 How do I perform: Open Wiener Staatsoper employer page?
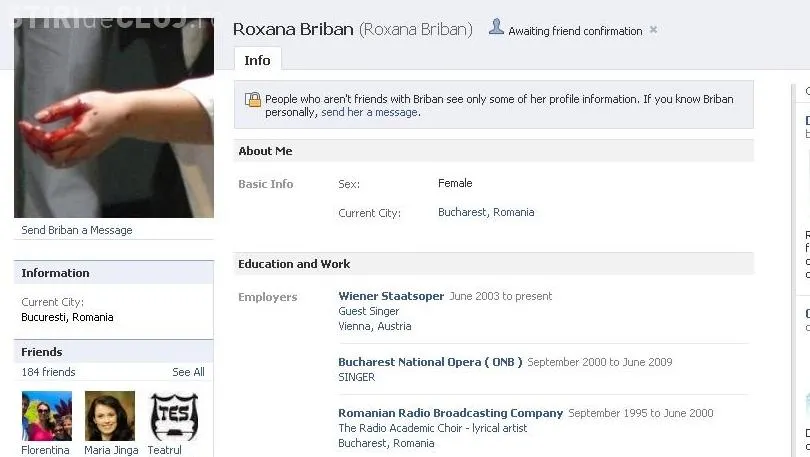click(x=391, y=297)
